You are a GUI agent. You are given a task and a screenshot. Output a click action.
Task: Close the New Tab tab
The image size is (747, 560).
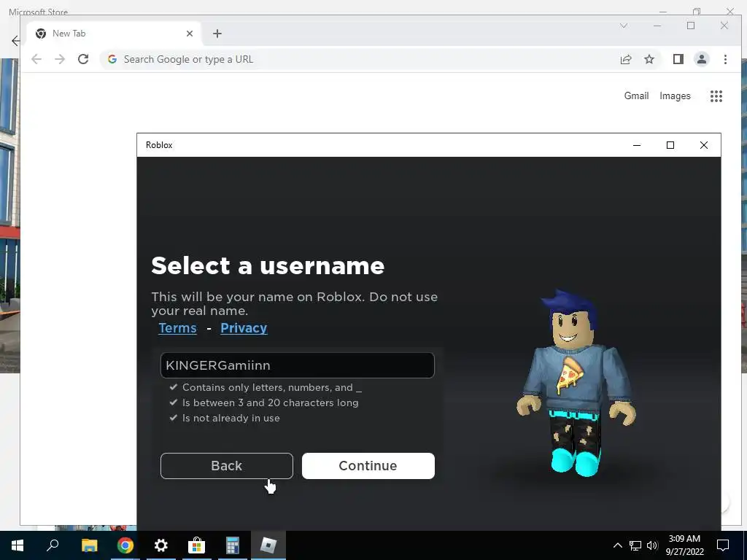(x=190, y=34)
